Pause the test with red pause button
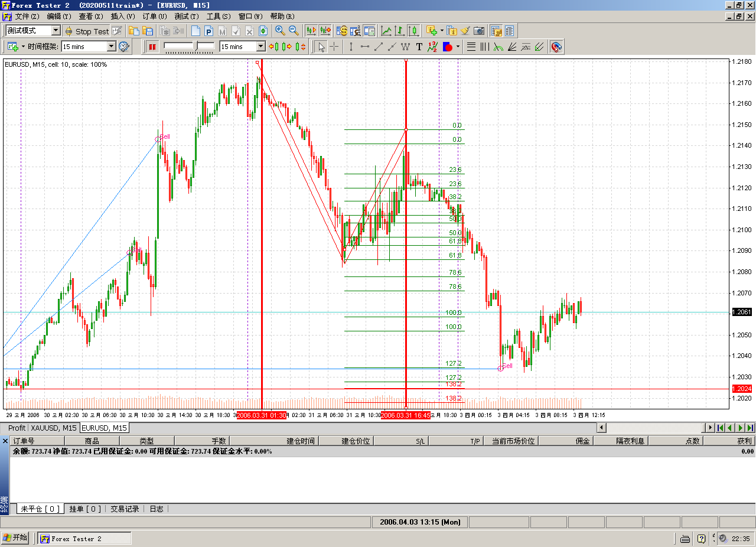 [x=152, y=47]
